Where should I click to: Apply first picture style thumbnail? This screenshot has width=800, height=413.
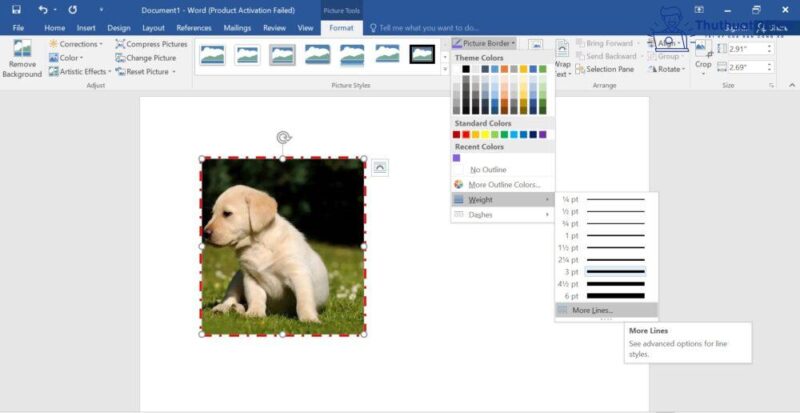tap(212, 55)
